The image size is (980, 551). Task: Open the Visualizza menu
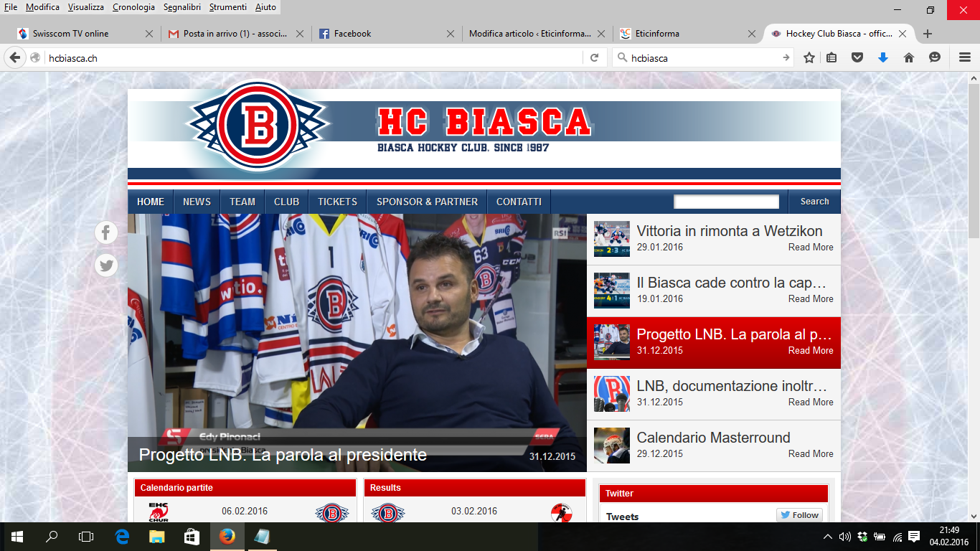[x=86, y=7]
